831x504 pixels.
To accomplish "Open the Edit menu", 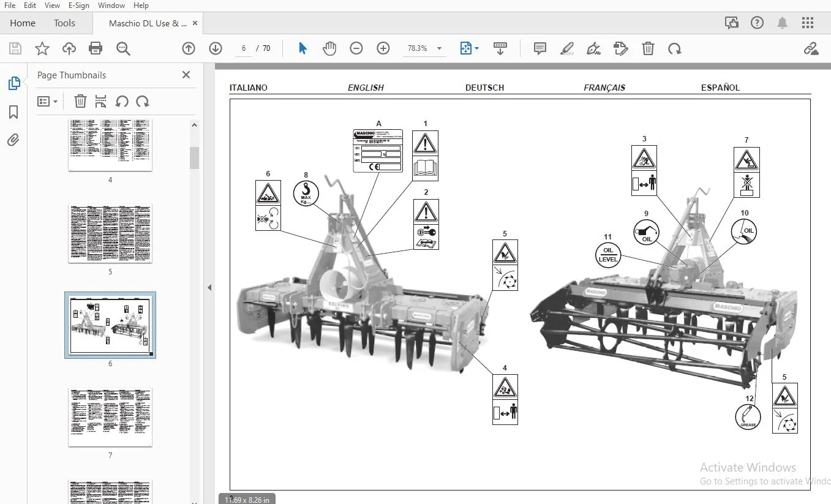I will [30, 6].
